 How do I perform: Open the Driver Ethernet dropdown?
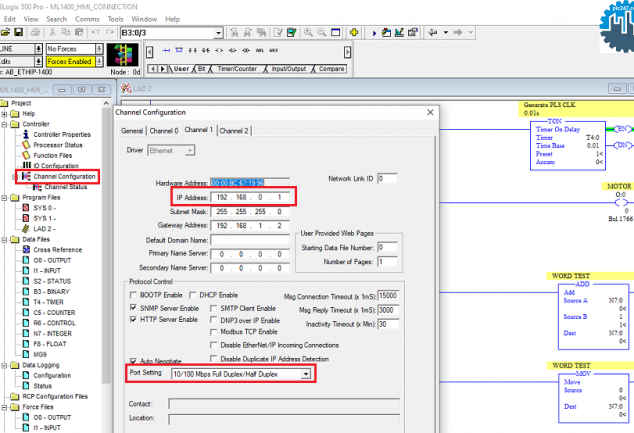tap(190, 151)
